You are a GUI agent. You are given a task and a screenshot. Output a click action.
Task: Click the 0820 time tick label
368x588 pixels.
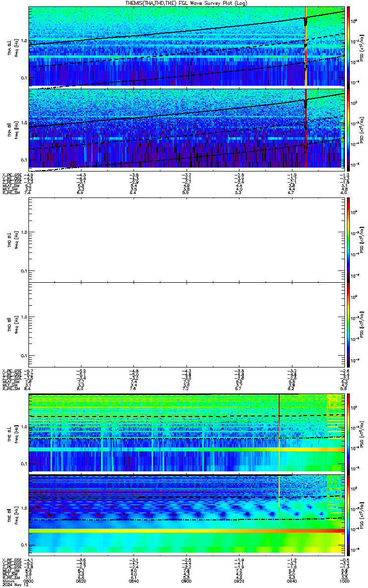81,581
